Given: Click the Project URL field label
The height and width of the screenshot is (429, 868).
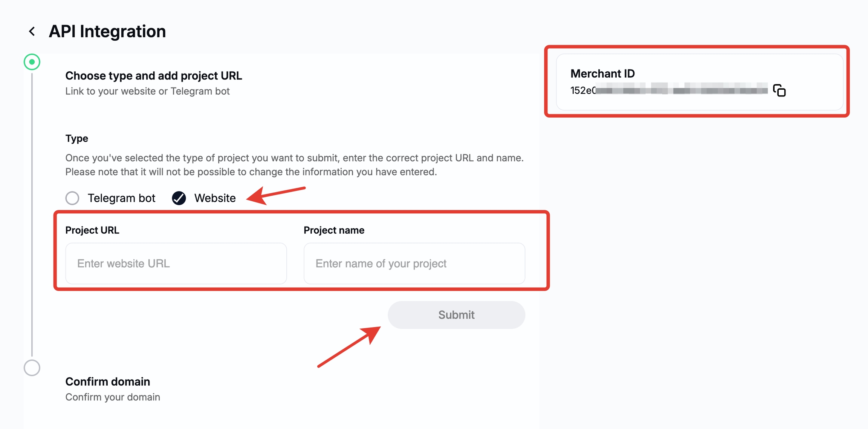Looking at the screenshot, I should point(92,230).
